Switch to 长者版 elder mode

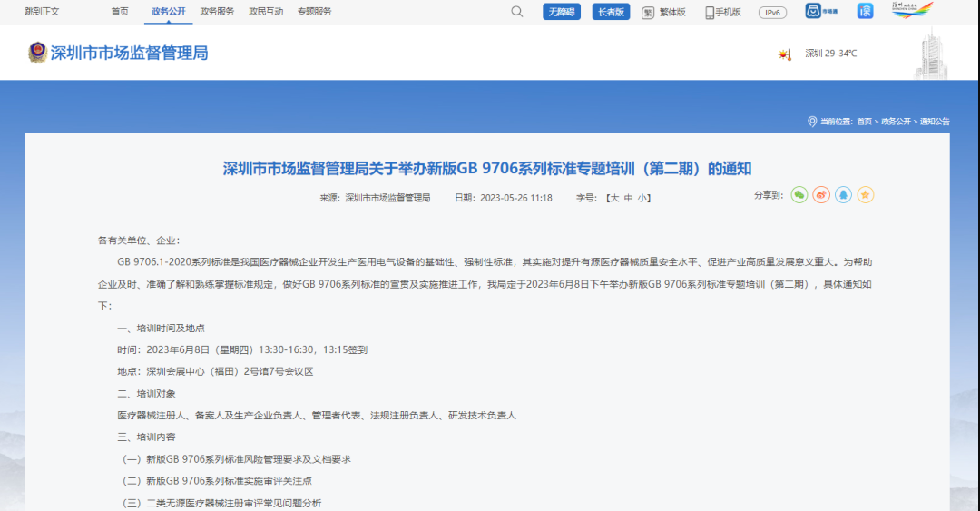610,12
